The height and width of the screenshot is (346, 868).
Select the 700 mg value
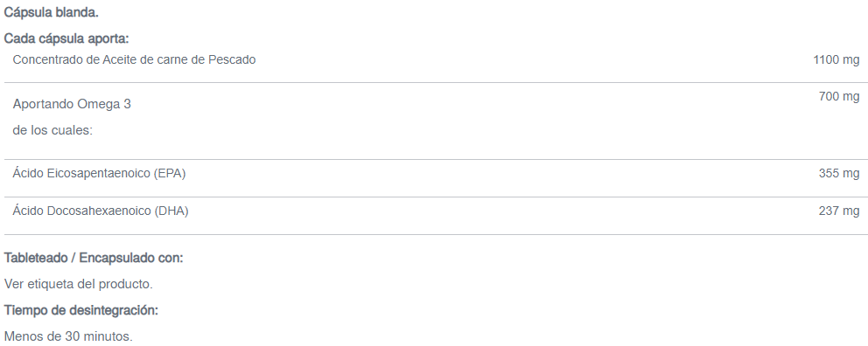click(838, 97)
